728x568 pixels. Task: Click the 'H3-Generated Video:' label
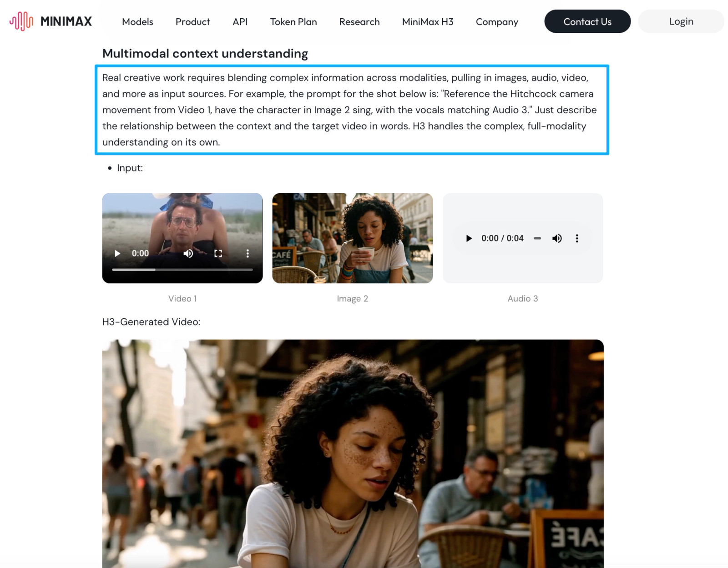click(151, 322)
